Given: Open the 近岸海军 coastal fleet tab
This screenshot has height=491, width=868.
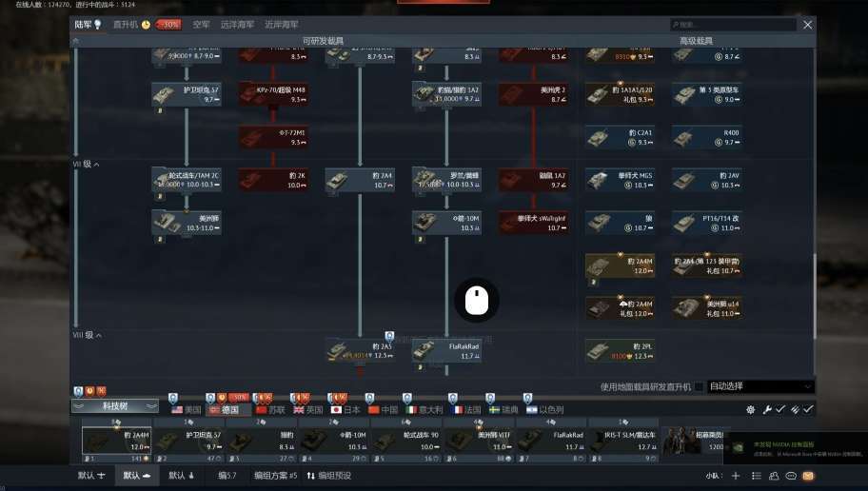Looking at the screenshot, I should point(281,25).
